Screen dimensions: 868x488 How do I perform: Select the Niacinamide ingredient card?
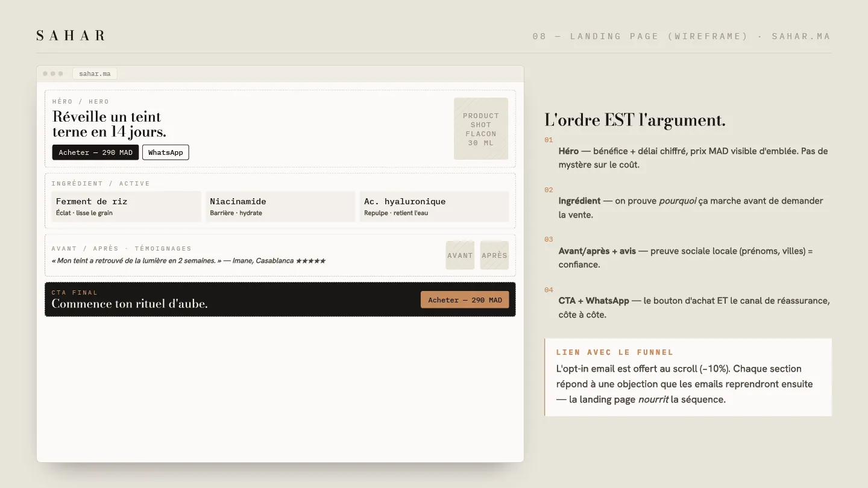point(280,207)
